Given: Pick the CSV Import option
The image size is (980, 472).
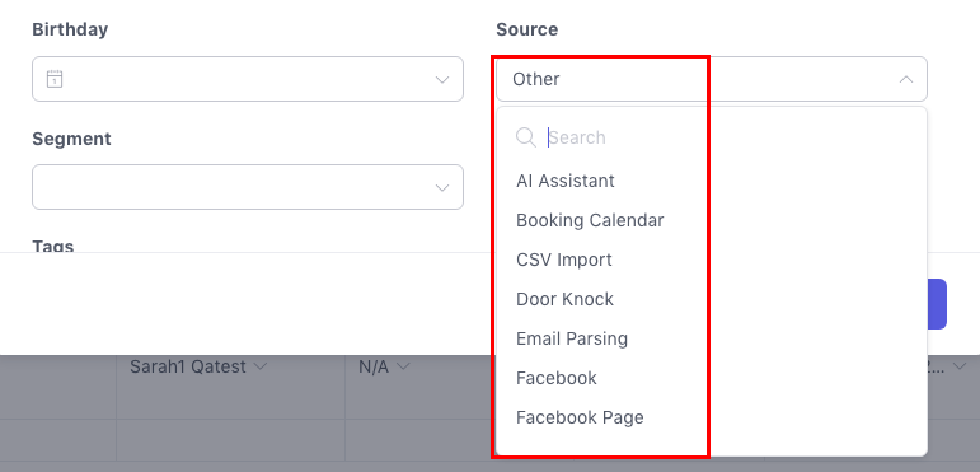Looking at the screenshot, I should tap(564, 260).
